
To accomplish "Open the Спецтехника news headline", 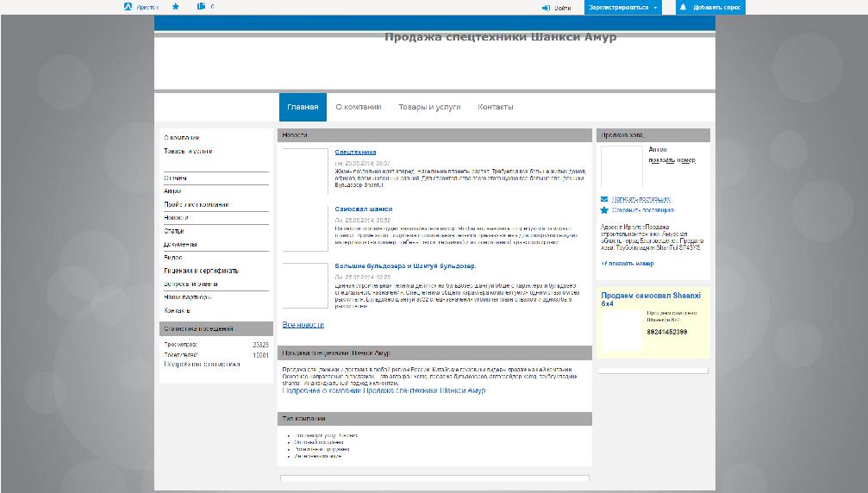I will click(355, 153).
